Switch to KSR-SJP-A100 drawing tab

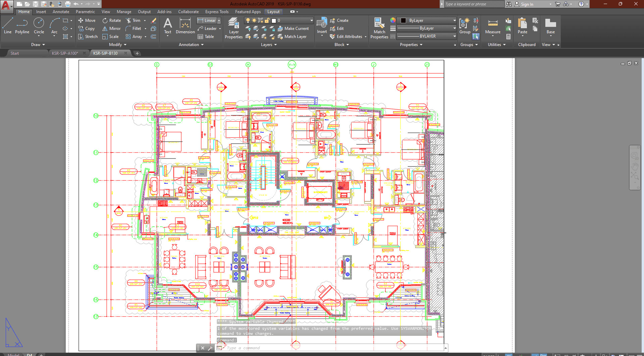point(65,53)
